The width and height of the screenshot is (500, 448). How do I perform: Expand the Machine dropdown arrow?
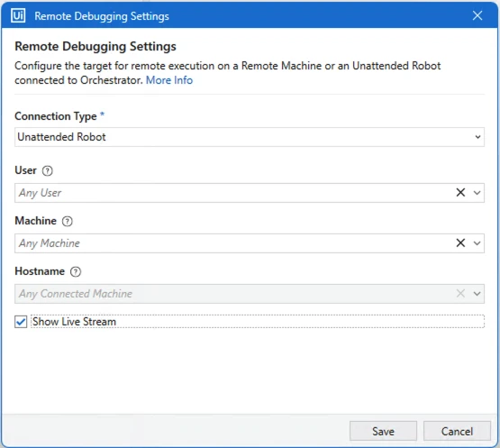pyautogui.click(x=477, y=243)
